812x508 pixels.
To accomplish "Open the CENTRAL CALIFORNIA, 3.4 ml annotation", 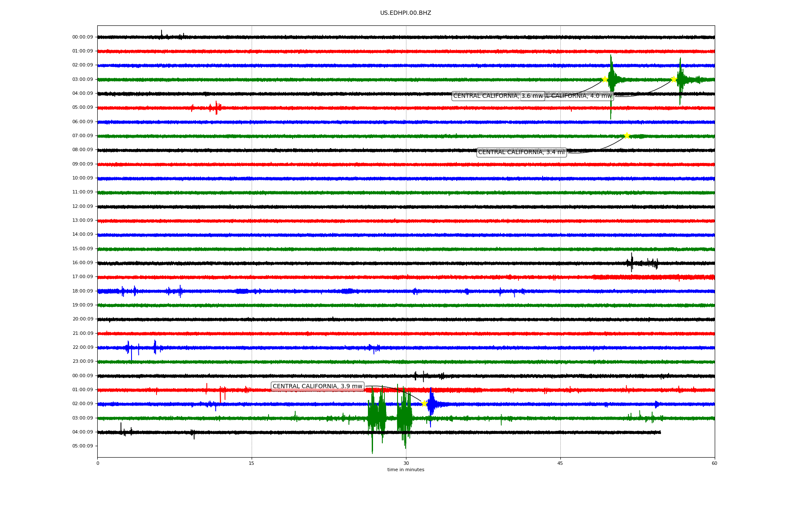I will (x=521, y=152).
